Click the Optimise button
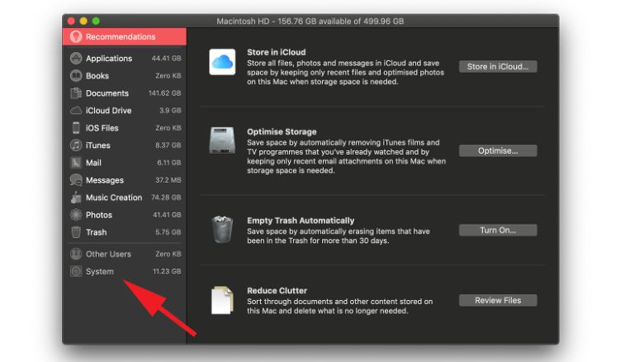This screenshot has height=362, width=644. tap(498, 151)
